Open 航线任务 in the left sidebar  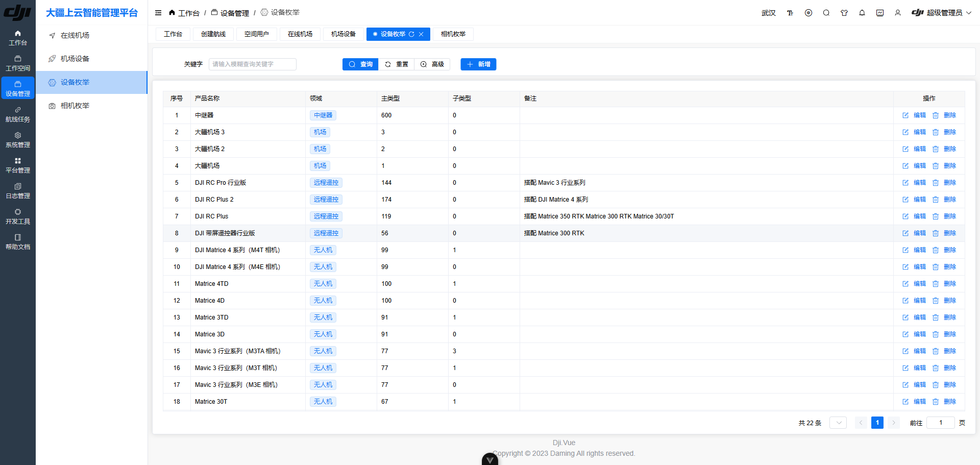(x=18, y=114)
